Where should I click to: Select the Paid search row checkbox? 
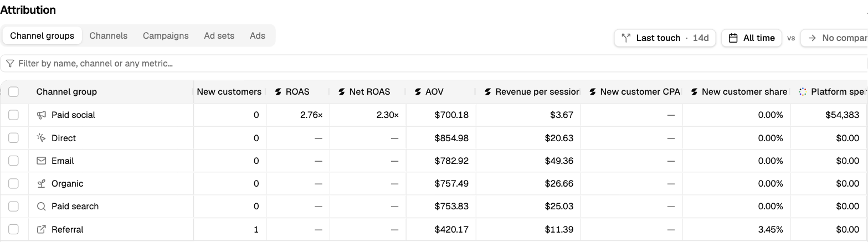[14, 206]
